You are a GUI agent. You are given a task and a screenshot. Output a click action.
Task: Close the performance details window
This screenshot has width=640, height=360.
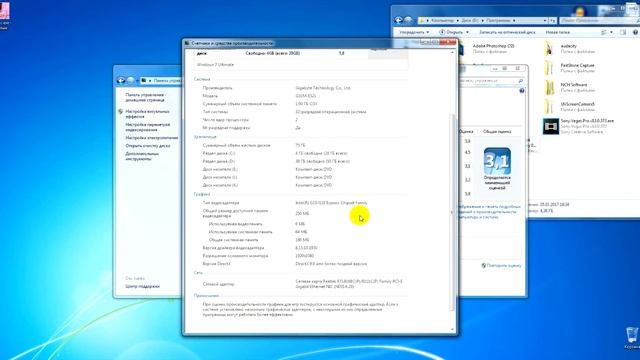448,42
